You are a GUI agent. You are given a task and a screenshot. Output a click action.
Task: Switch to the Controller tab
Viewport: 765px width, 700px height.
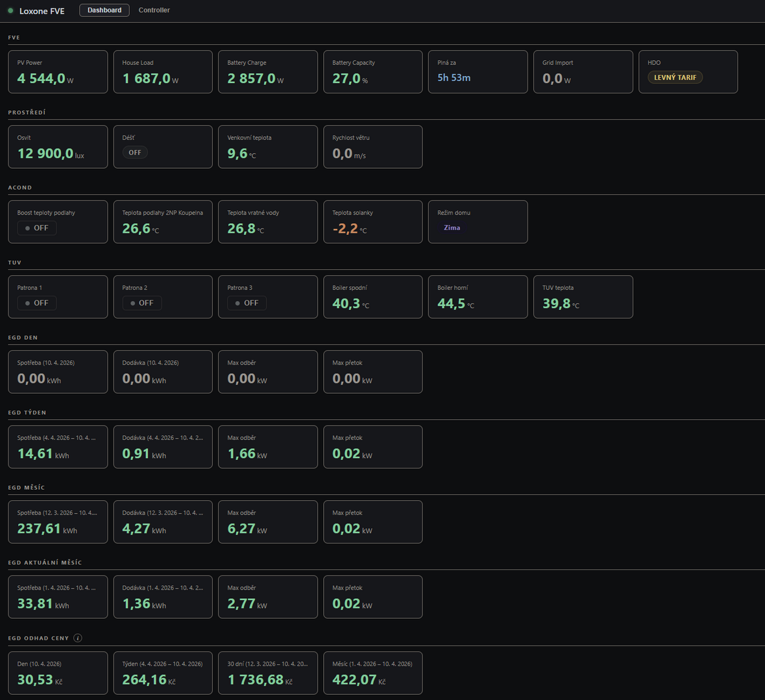154,10
